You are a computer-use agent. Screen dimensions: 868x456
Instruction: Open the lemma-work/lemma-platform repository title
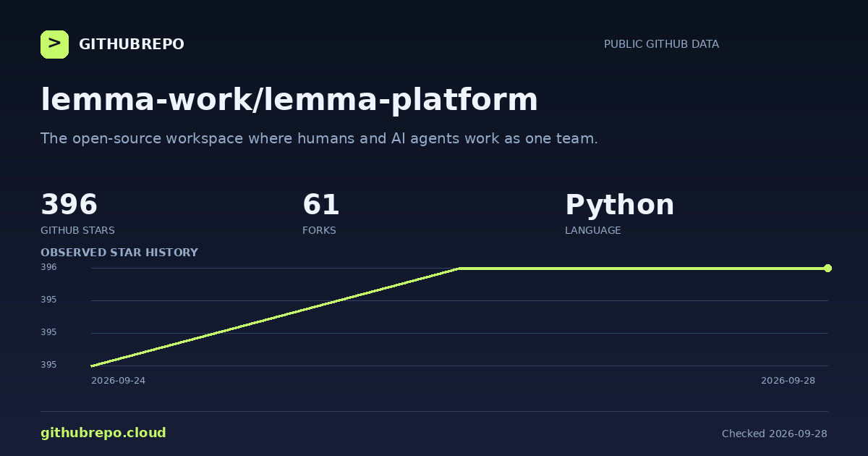(289, 100)
